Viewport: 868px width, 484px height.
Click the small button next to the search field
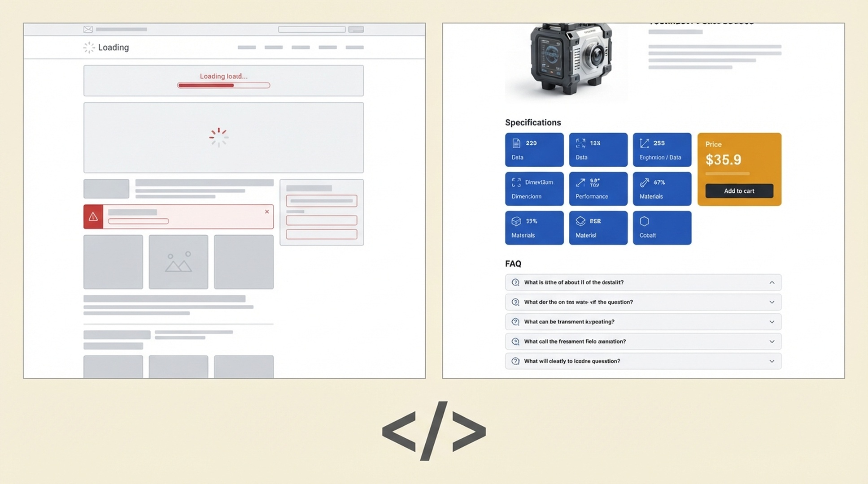(356, 30)
